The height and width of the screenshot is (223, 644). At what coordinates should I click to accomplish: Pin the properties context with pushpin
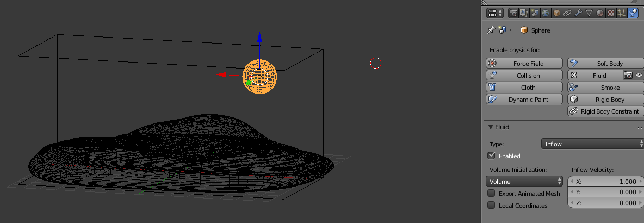point(491,30)
